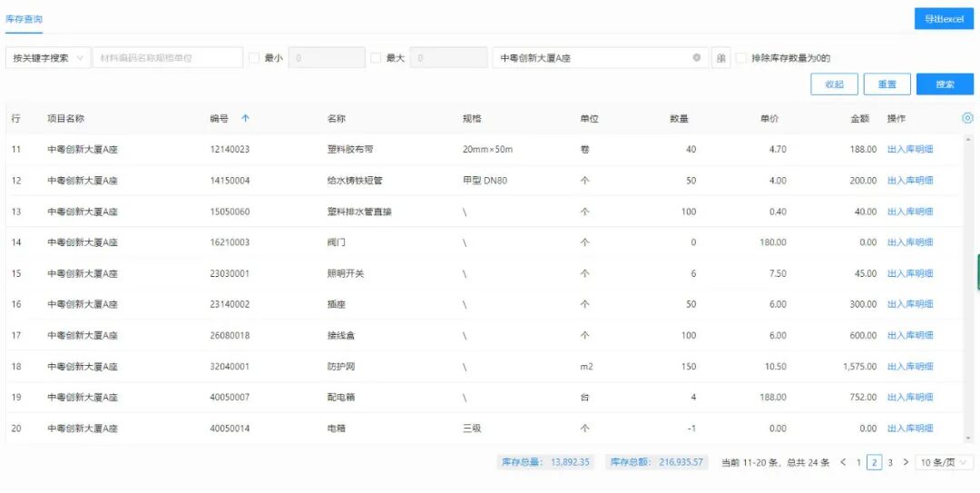Click code cell 14150004
The width and height of the screenshot is (980, 493).
pyautogui.click(x=230, y=181)
